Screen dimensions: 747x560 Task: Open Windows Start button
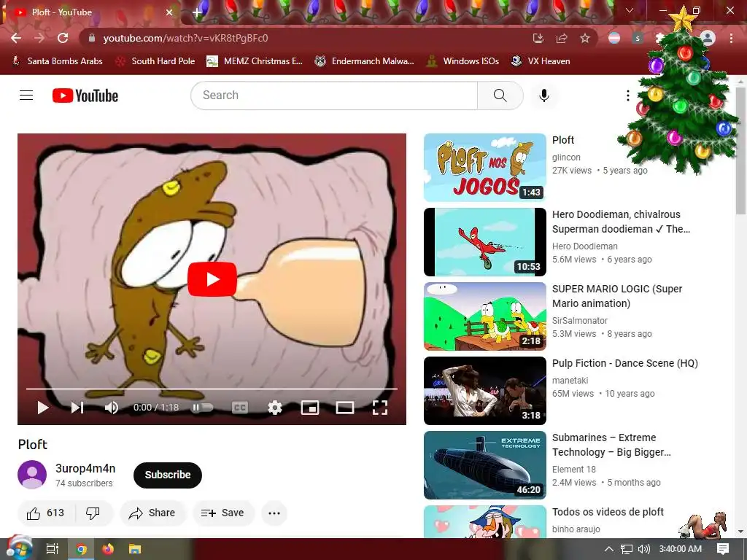19,548
